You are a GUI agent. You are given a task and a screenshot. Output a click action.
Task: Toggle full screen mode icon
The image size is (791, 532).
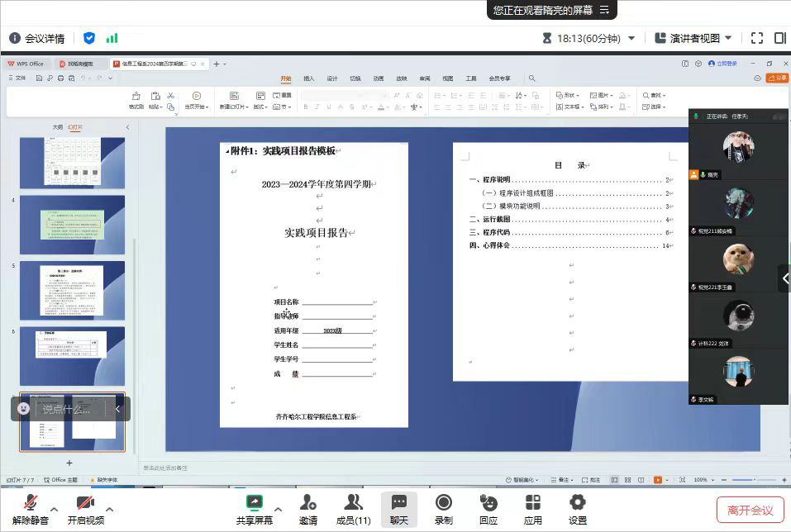[757, 38]
